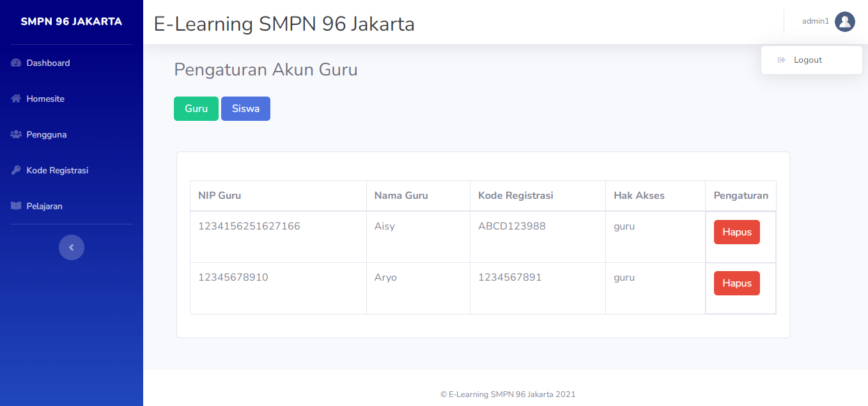Click the Kode Registrasi key icon
Screen dimensions: 868x406
17,171
